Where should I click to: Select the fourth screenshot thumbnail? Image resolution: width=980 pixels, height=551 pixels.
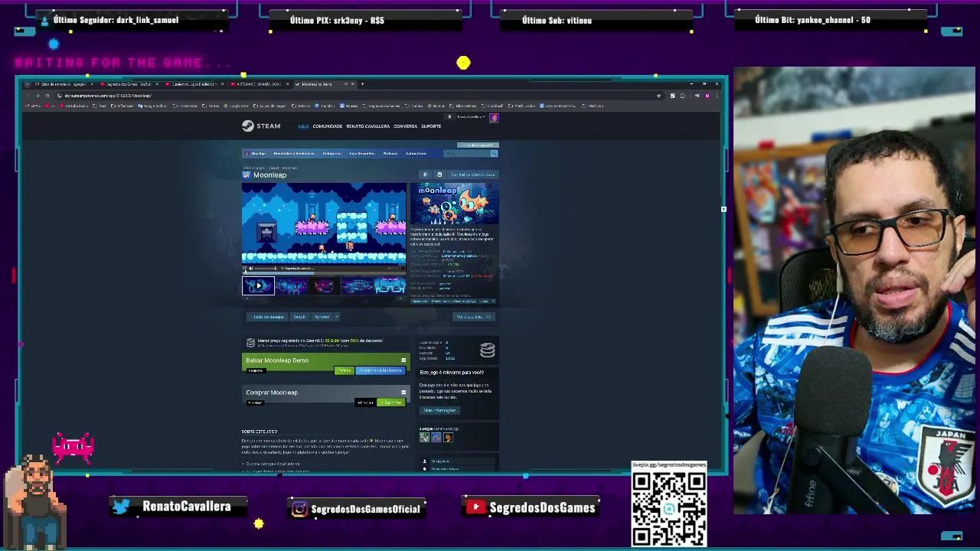[357, 286]
